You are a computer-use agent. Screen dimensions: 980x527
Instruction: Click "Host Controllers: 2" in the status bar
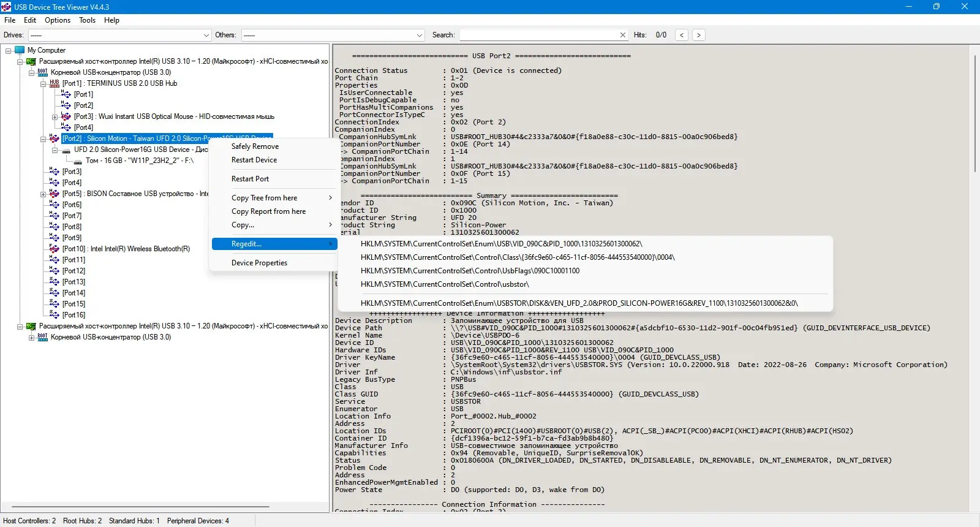point(29,521)
